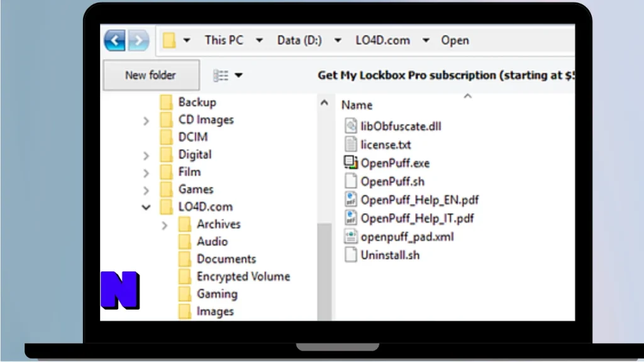
Task: Open the My Lockbox Pro subscription link
Action: coord(446,75)
